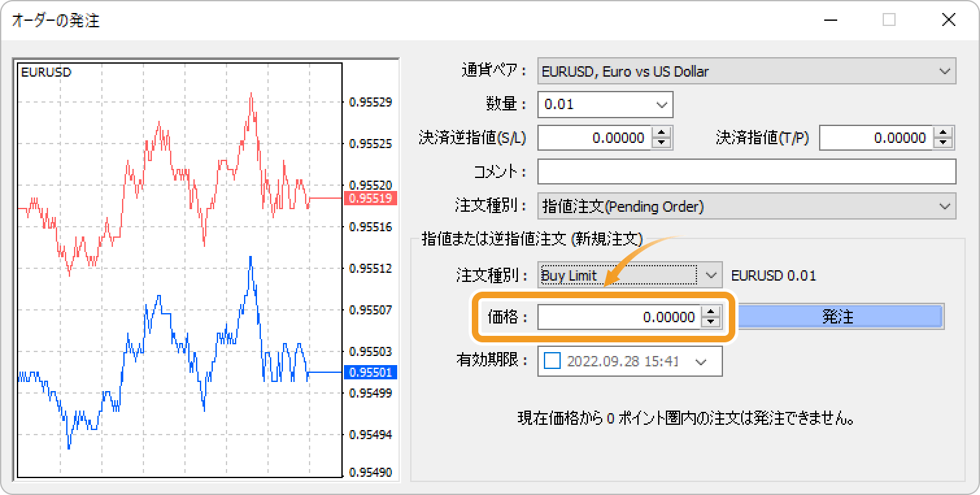Click the 価格 price input field

click(x=619, y=317)
